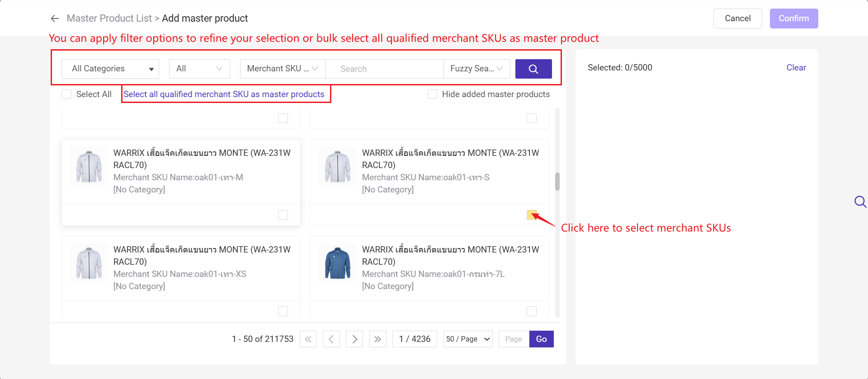Enable Hide added master products checkbox
Viewport: 868px width, 379px height.
(x=432, y=94)
